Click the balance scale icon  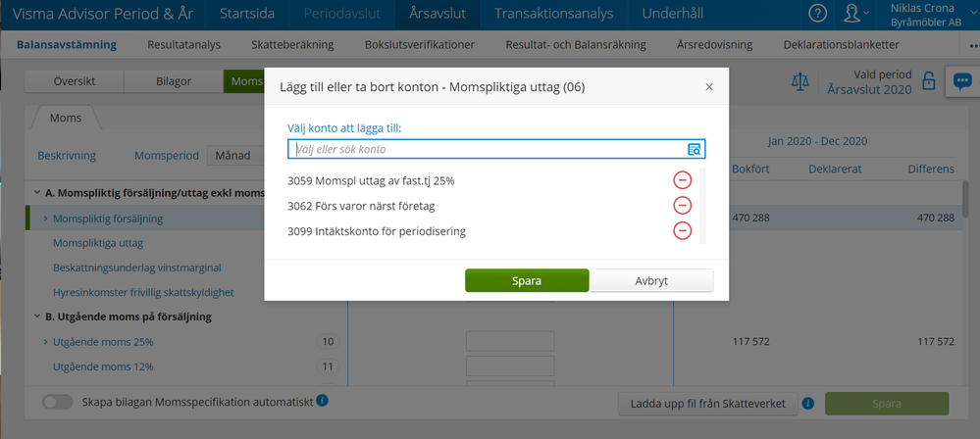[800, 82]
